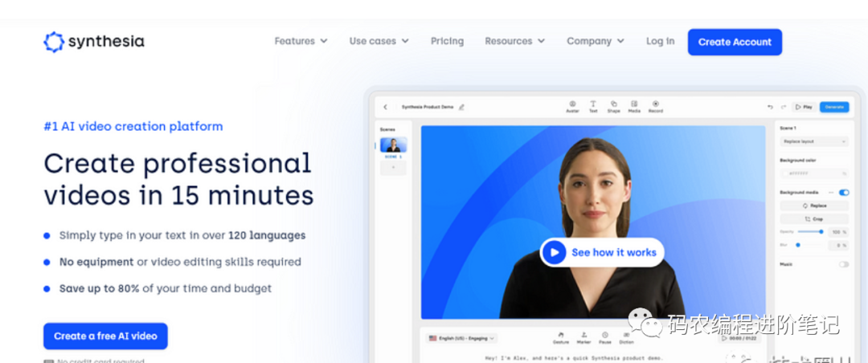868x363 pixels.
Task: Click the undo arrow icon
Action: [x=770, y=107]
